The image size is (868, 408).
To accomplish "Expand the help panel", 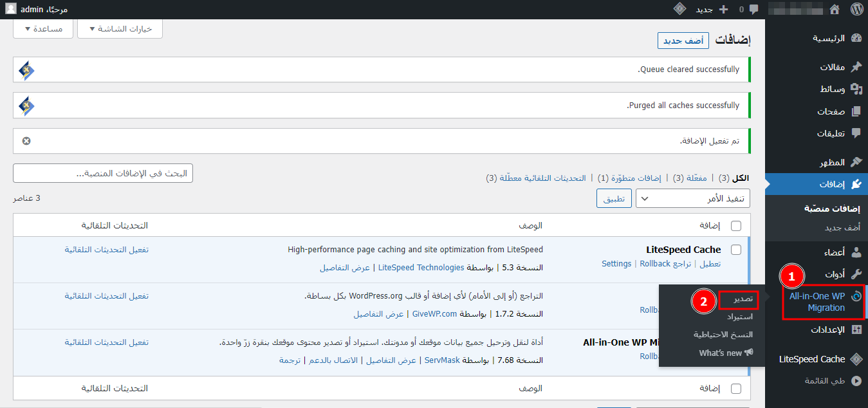I will tap(42, 29).
